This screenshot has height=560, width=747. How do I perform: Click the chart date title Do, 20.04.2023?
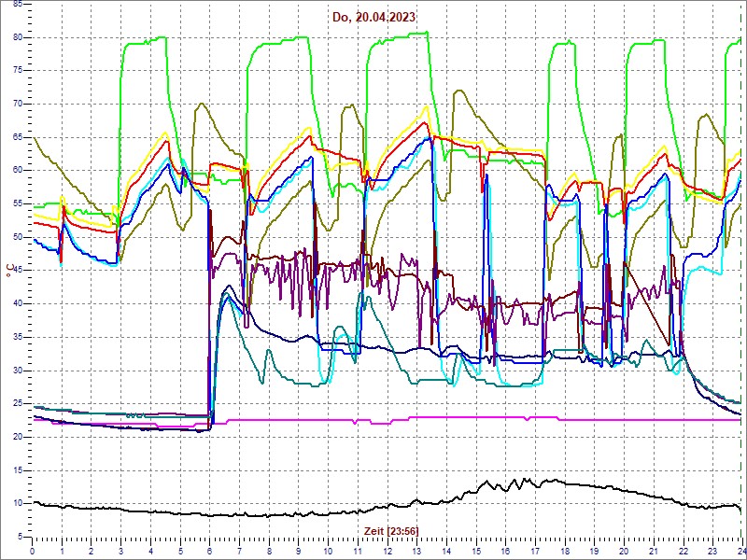pyautogui.click(x=374, y=18)
